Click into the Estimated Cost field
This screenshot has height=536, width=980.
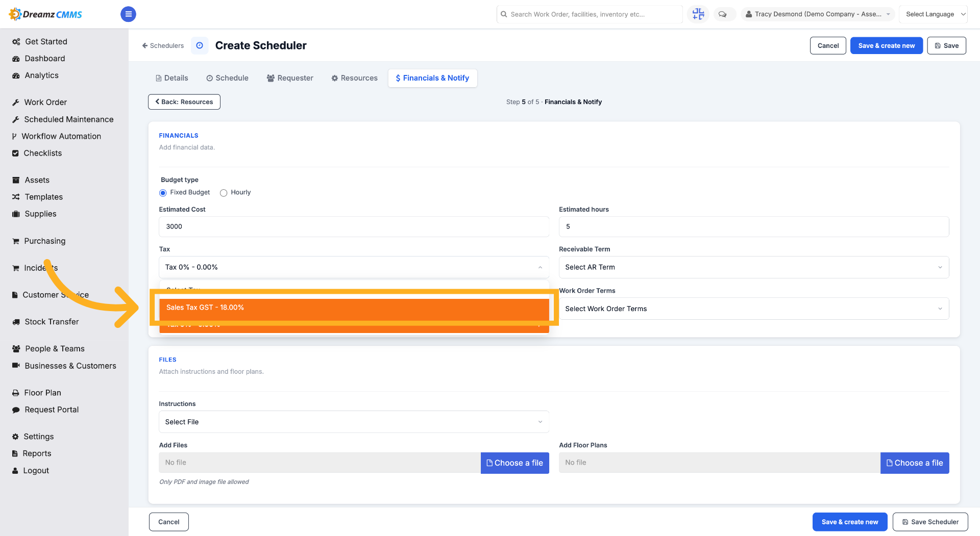pos(354,226)
